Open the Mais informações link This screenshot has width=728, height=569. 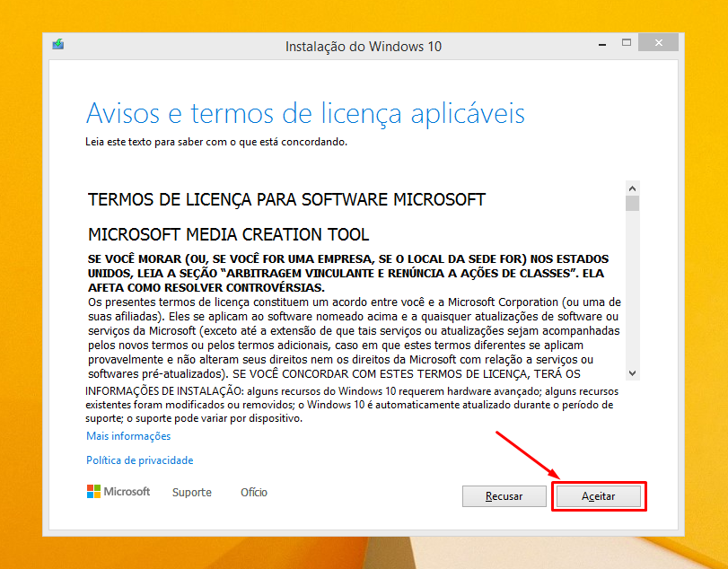pyautogui.click(x=128, y=436)
